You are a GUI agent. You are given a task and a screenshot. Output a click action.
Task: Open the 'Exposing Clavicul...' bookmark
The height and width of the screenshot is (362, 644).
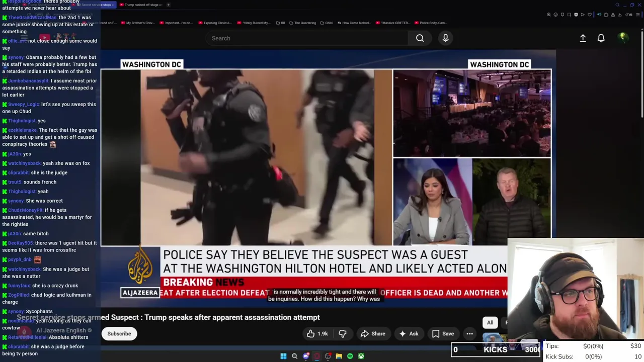[215, 23]
